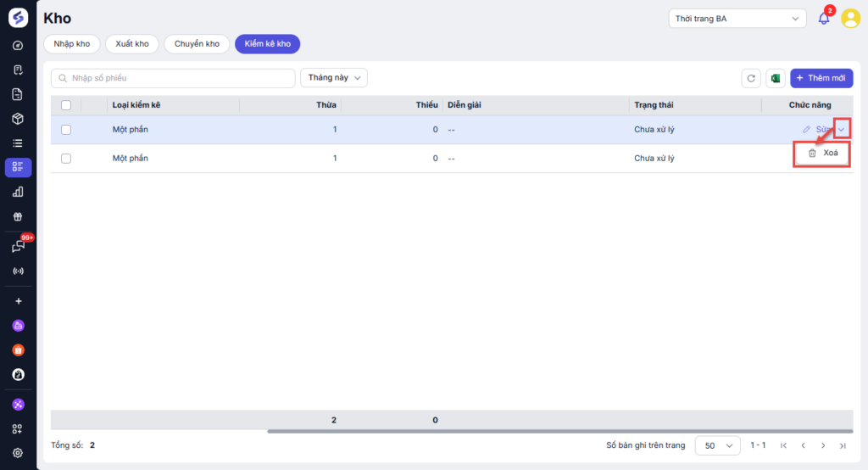
Task: Click Chưa xử lý in second row
Action: point(654,158)
